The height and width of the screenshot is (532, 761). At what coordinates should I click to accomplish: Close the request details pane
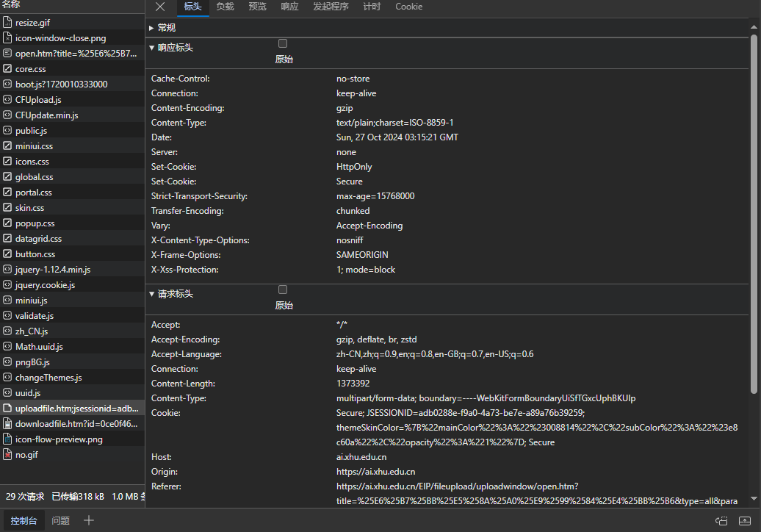click(160, 7)
